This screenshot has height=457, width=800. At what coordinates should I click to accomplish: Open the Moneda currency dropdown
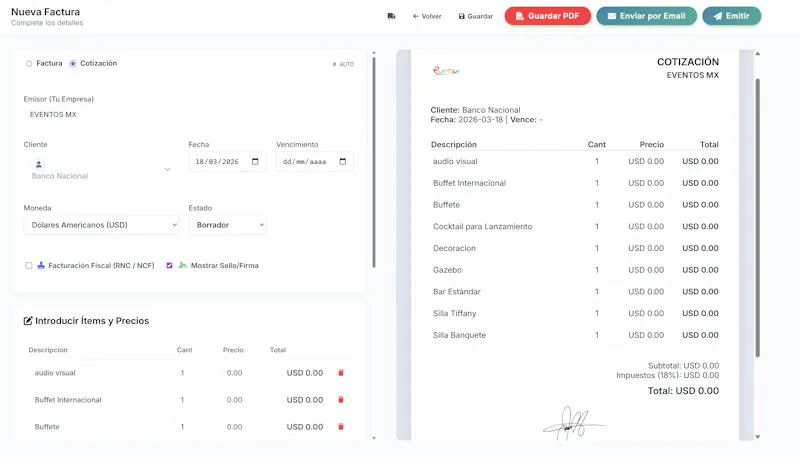[x=101, y=225]
